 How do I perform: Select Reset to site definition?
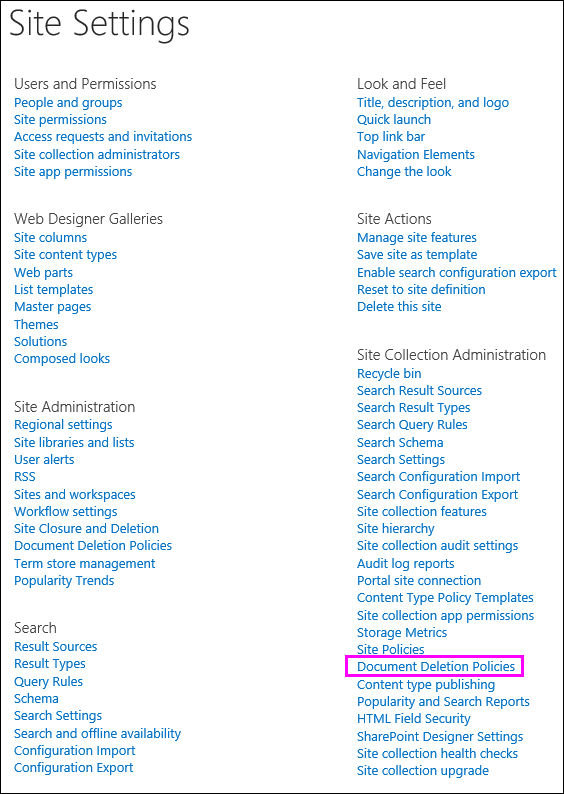click(x=421, y=290)
